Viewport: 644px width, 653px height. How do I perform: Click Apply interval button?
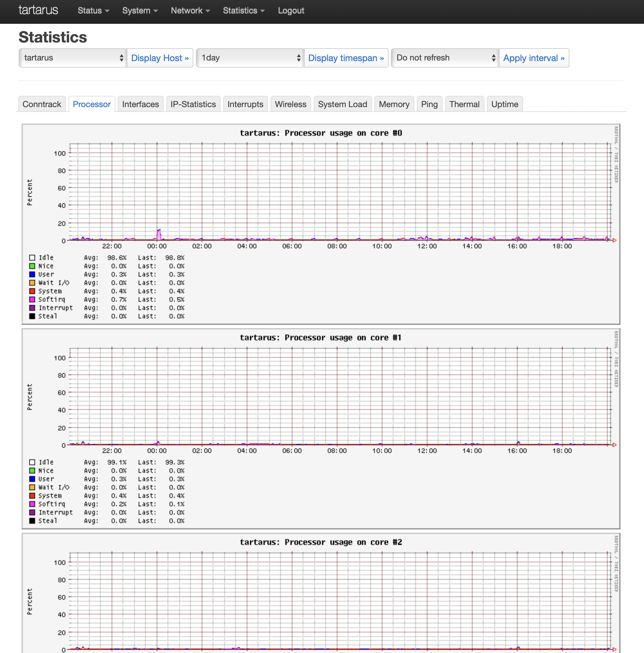pos(534,58)
